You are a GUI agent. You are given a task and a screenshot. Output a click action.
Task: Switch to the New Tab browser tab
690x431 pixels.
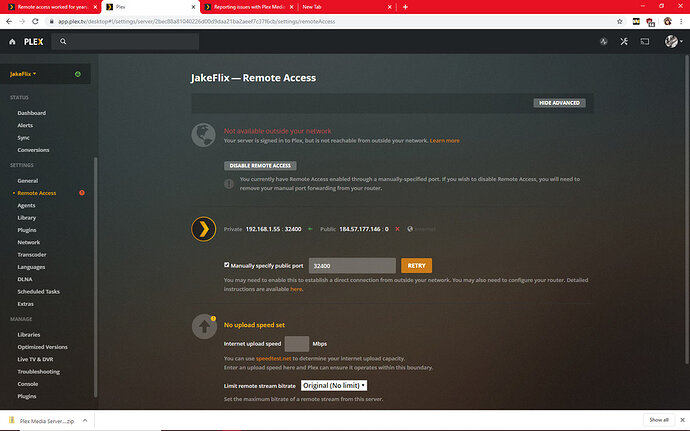347,7
